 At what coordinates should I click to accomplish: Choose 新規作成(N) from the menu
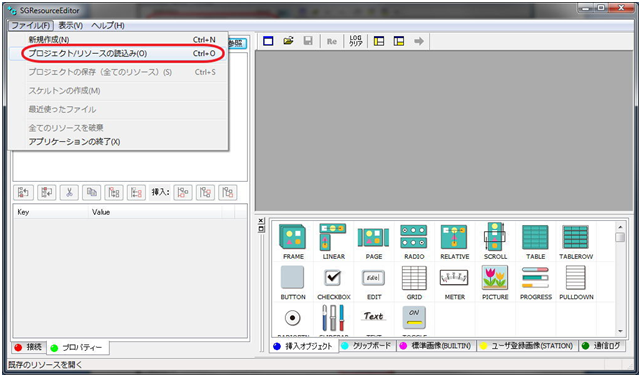119,40
